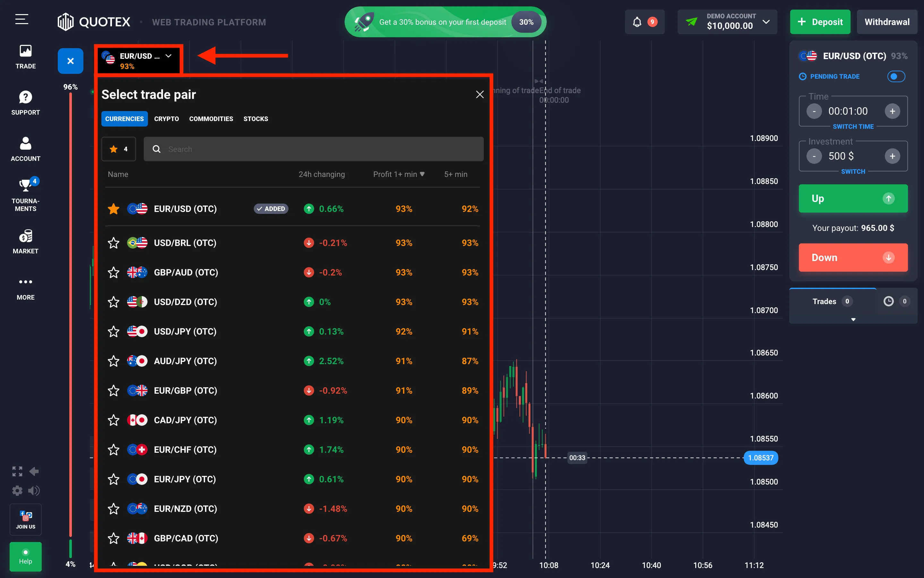The image size is (924, 578).
Task: Click the blue X tab-close button
Action: [x=70, y=61]
